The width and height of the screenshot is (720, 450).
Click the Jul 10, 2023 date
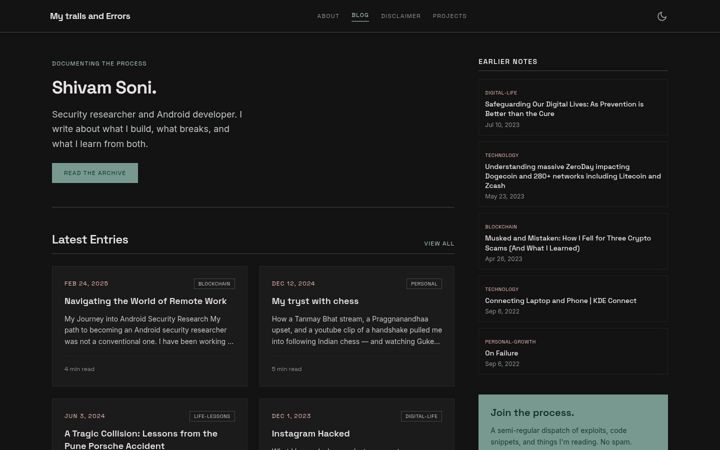[x=502, y=125]
